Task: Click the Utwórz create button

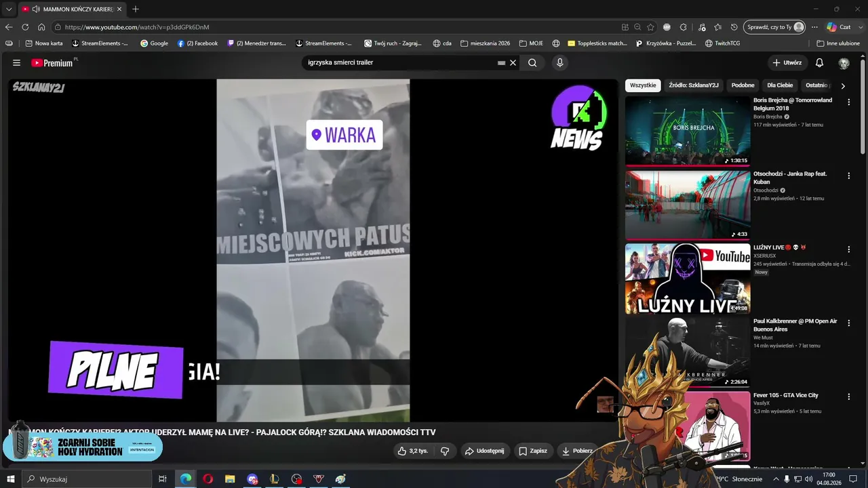Action: pyautogui.click(x=787, y=63)
